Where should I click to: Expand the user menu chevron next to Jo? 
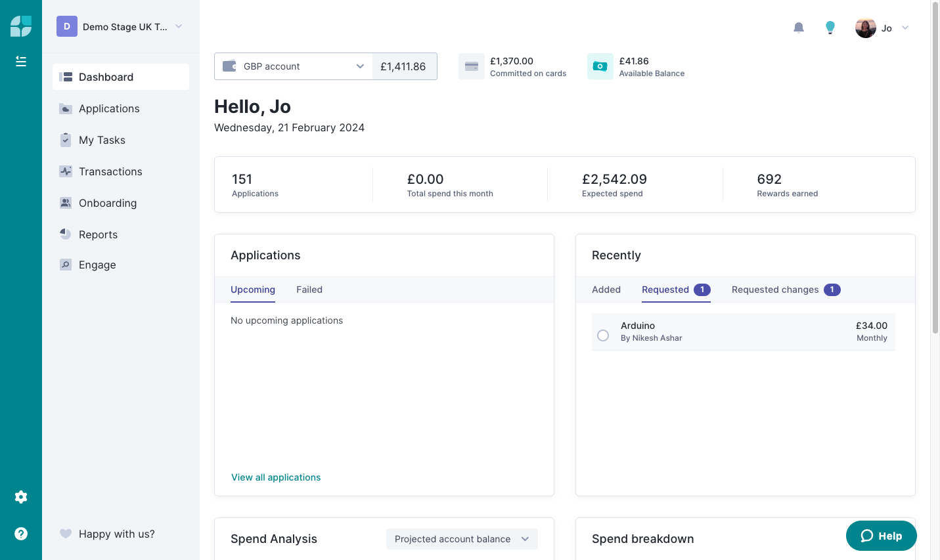pyautogui.click(x=905, y=28)
